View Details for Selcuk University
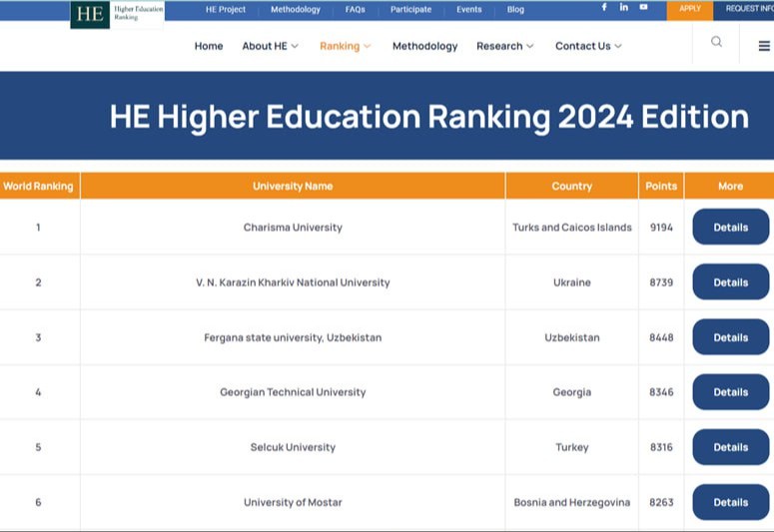This screenshot has width=774, height=532. click(x=730, y=447)
